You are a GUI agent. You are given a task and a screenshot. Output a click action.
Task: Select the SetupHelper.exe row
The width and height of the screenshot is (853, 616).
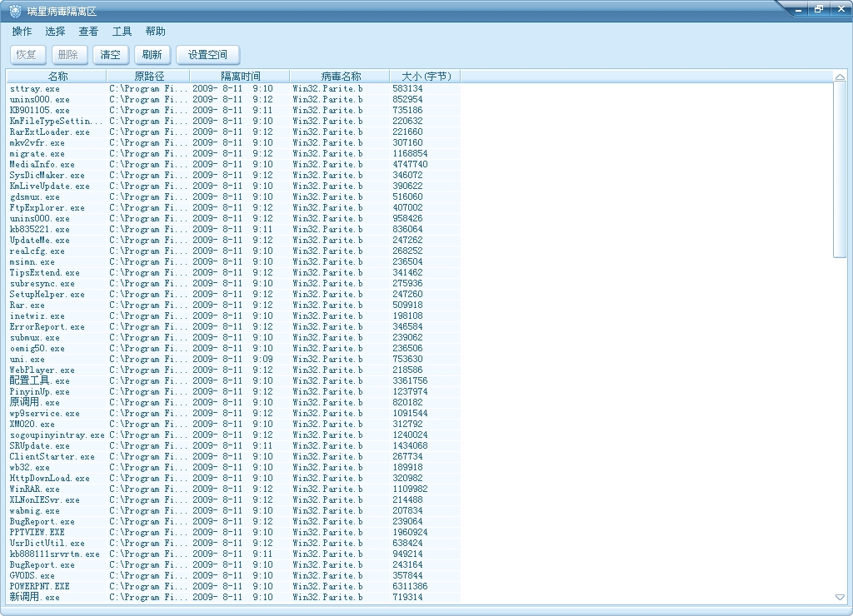tap(234, 294)
